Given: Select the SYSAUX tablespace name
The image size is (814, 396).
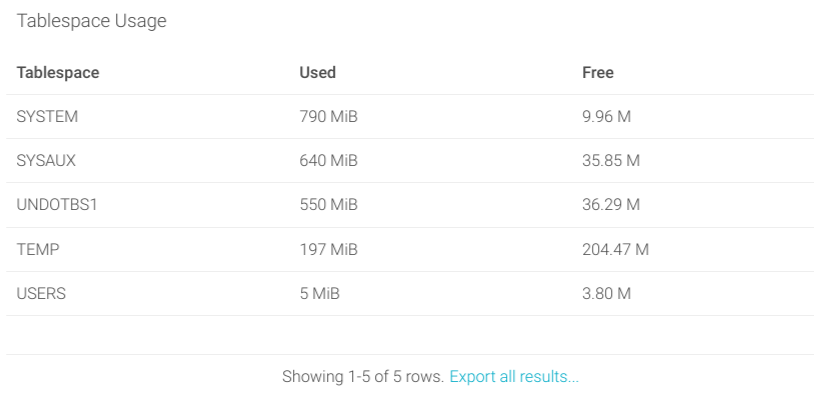Looking at the screenshot, I should (x=46, y=161).
